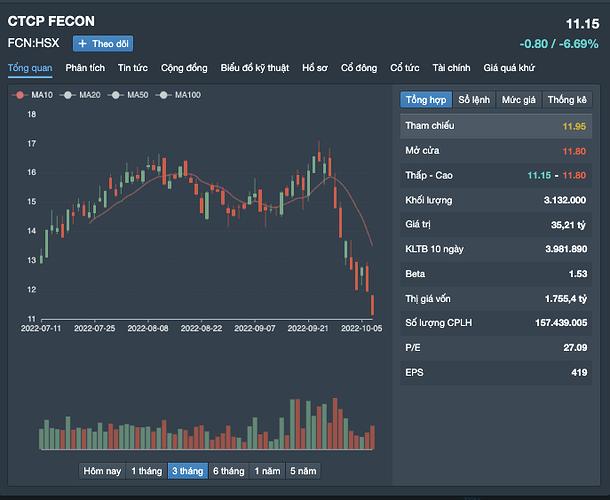Choose the 6 tháng chart range
The height and width of the screenshot is (500, 610).
click(x=228, y=471)
